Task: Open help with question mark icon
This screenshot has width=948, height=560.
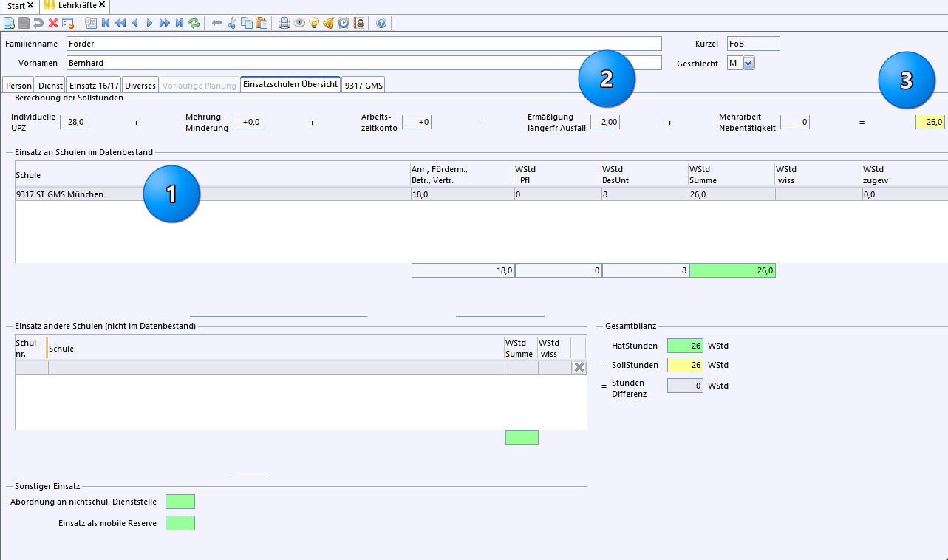Action: coord(381,23)
